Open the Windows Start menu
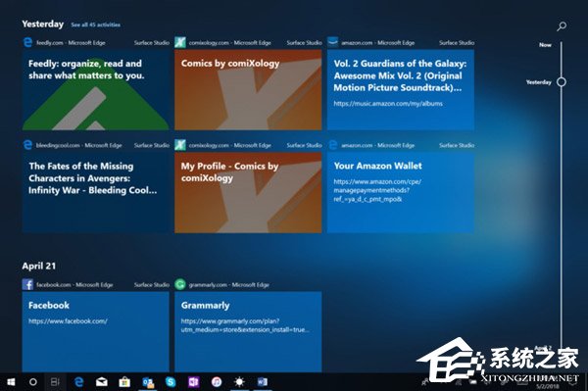This screenshot has height=391, width=588. 11,382
